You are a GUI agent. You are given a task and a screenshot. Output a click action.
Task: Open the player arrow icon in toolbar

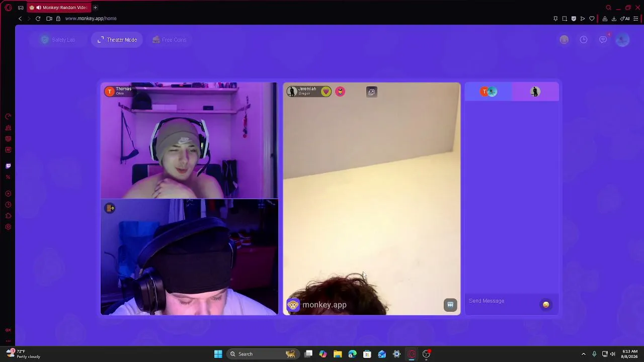[583, 19]
